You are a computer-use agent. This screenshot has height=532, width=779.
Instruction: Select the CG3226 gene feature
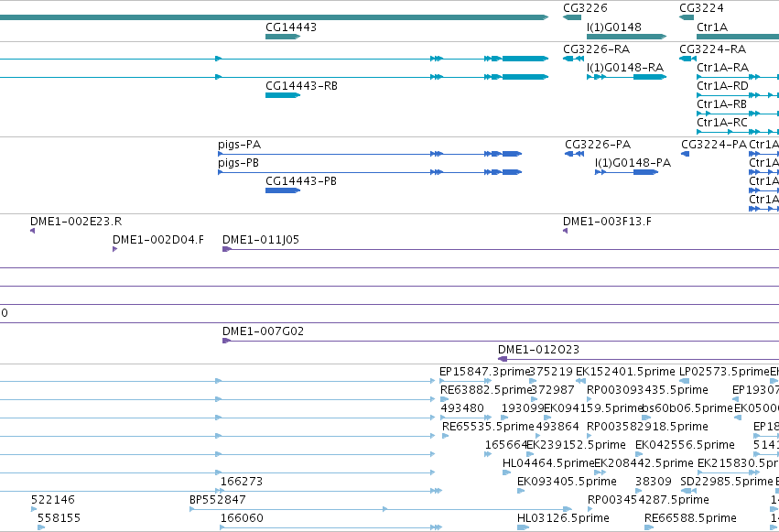pyautogui.click(x=572, y=17)
